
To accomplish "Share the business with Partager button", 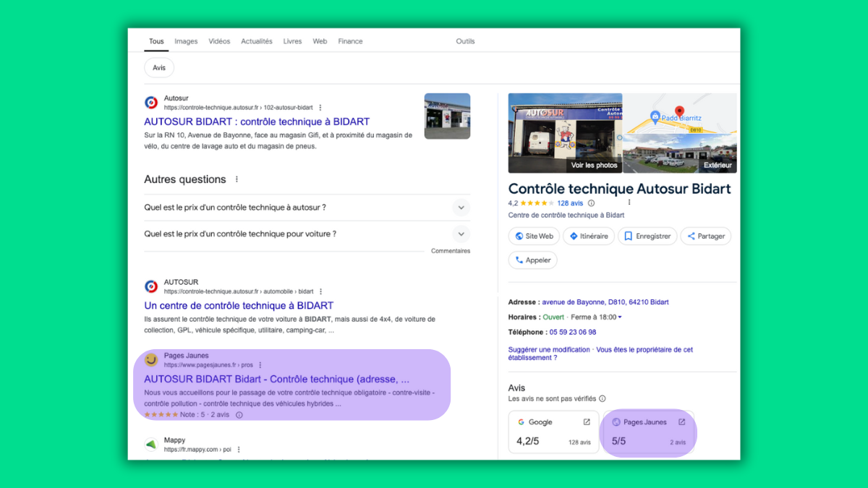I will tap(706, 236).
